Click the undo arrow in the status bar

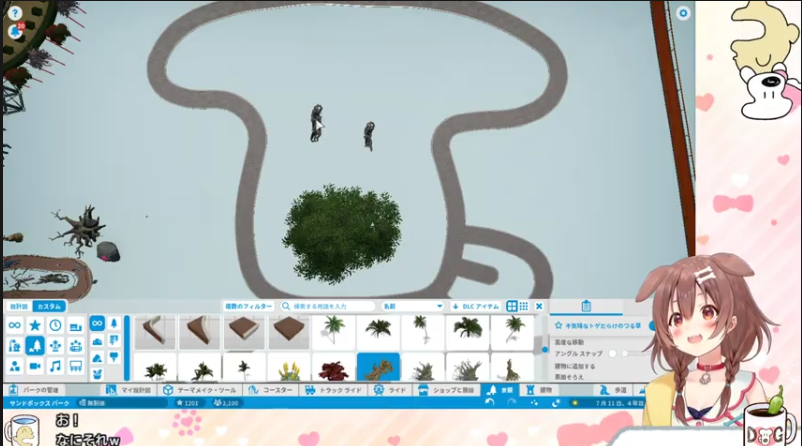tap(490, 403)
